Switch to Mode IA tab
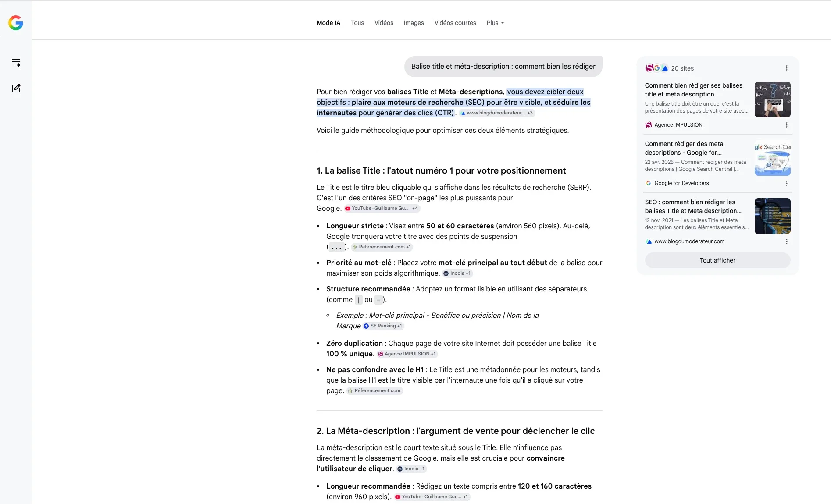The height and width of the screenshot is (504, 831). click(328, 23)
